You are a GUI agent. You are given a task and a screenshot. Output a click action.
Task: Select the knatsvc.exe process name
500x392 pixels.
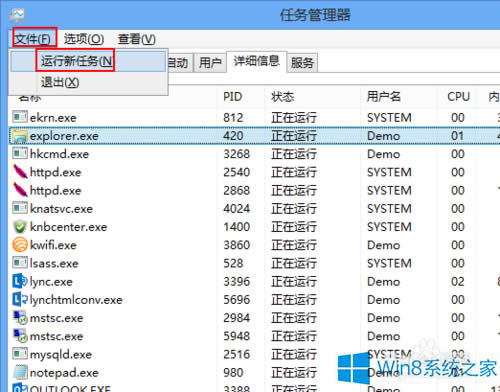tap(61, 209)
